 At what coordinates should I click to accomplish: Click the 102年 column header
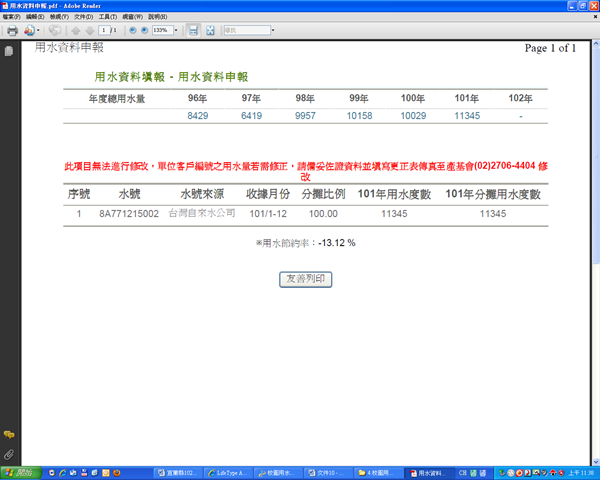(x=520, y=98)
